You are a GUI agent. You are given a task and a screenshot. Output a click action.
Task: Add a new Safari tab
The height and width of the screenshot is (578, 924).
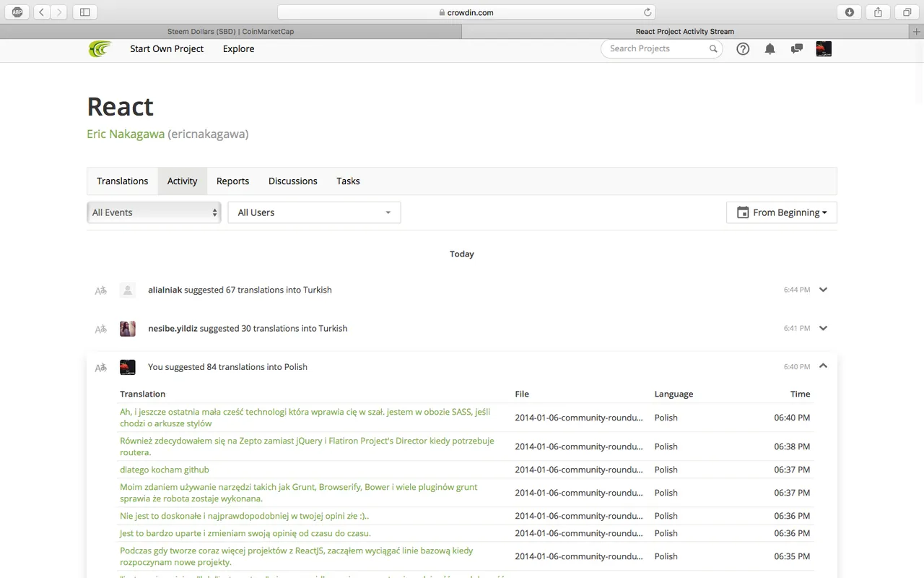[916, 32]
